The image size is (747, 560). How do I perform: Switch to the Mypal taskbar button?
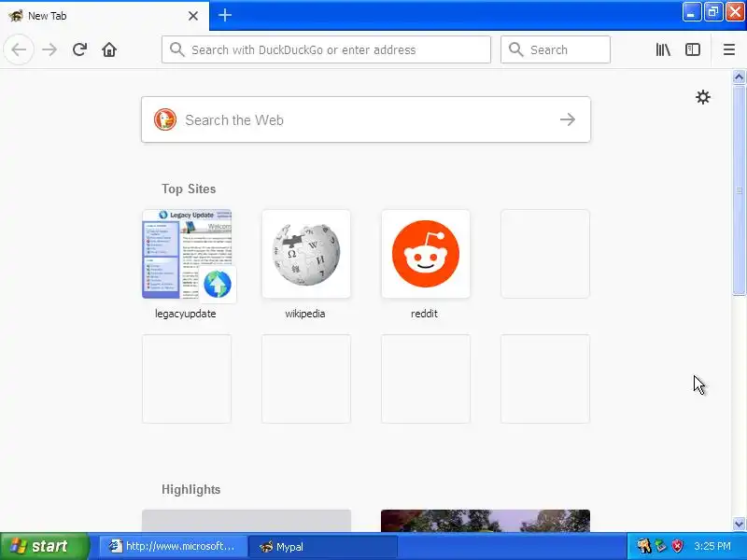pos(323,547)
